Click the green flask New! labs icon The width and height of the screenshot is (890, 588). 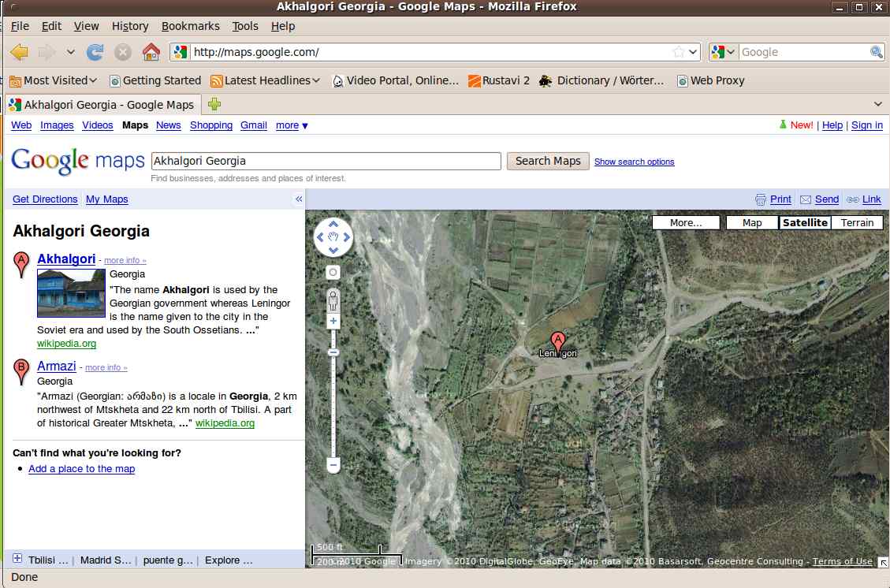(x=783, y=125)
